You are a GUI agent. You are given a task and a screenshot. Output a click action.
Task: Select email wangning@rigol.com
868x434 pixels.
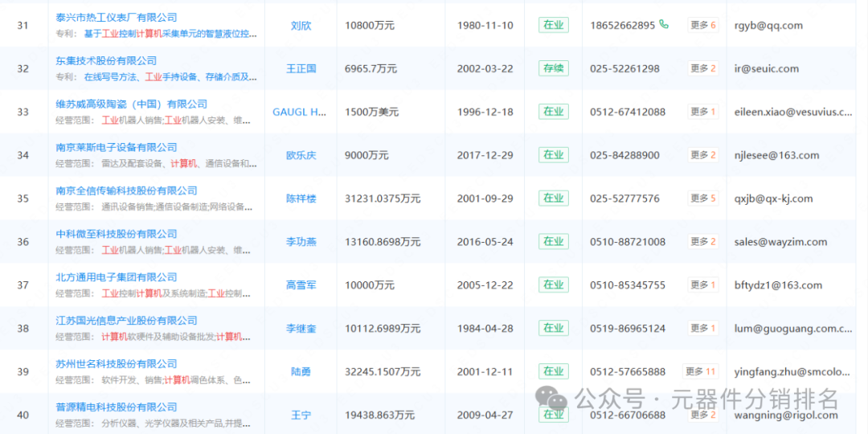tap(786, 416)
